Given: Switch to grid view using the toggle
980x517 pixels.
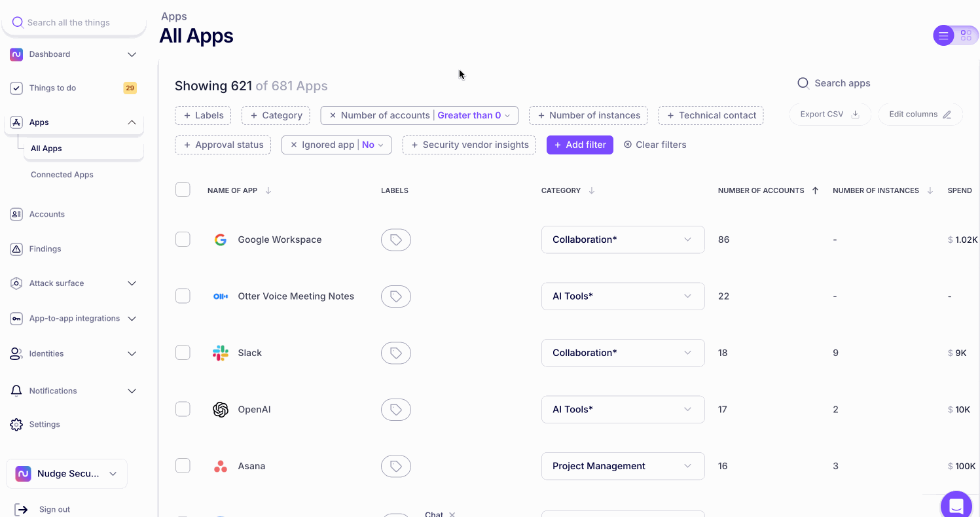Looking at the screenshot, I should (x=966, y=35).
